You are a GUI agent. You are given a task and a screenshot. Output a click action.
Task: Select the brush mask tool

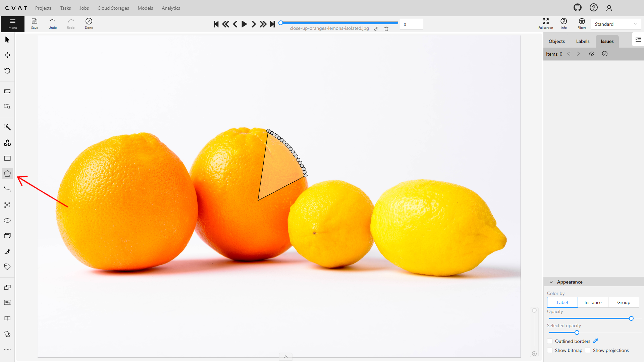7,251
